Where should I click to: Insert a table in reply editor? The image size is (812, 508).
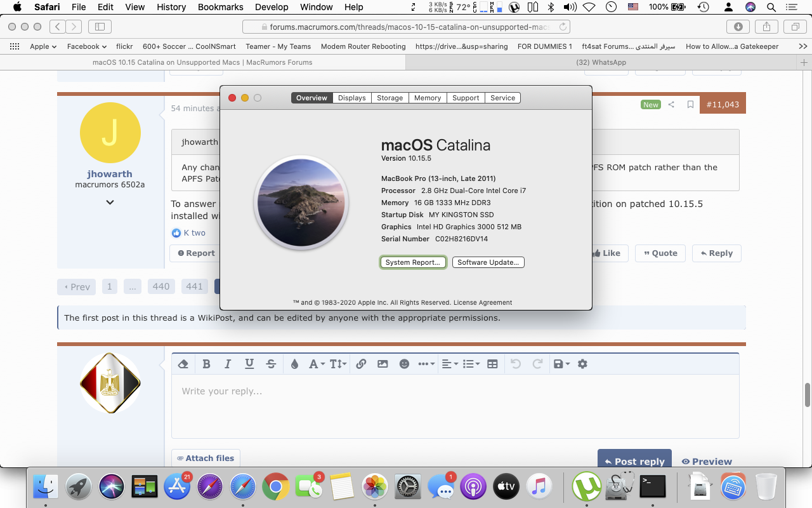click(492, 364)
